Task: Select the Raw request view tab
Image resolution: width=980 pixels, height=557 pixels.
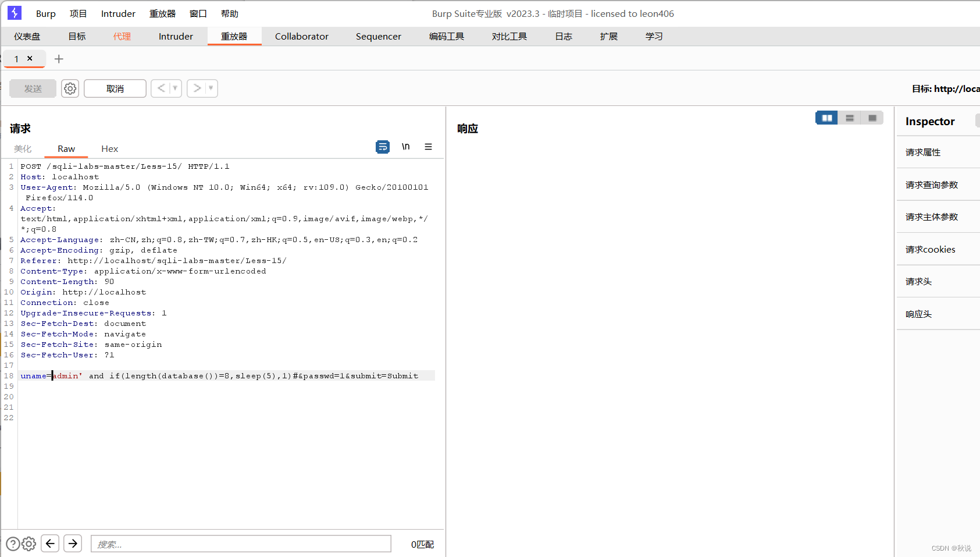Action: (x=66, y=148)
